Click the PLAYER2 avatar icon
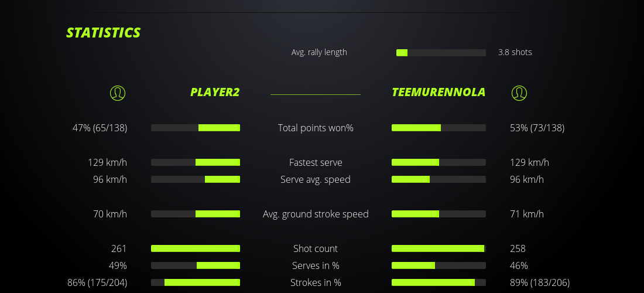The width and height of the screenshot is (644, 293). [118, 93]
